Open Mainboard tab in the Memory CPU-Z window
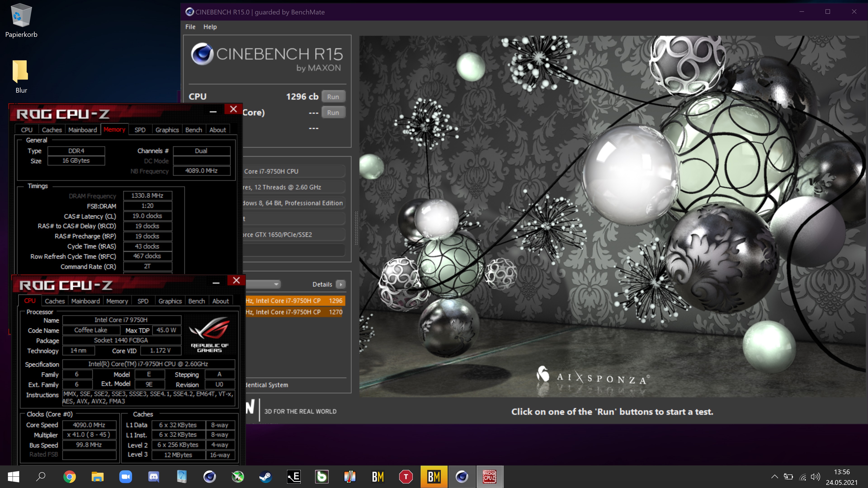 [83, 130]
